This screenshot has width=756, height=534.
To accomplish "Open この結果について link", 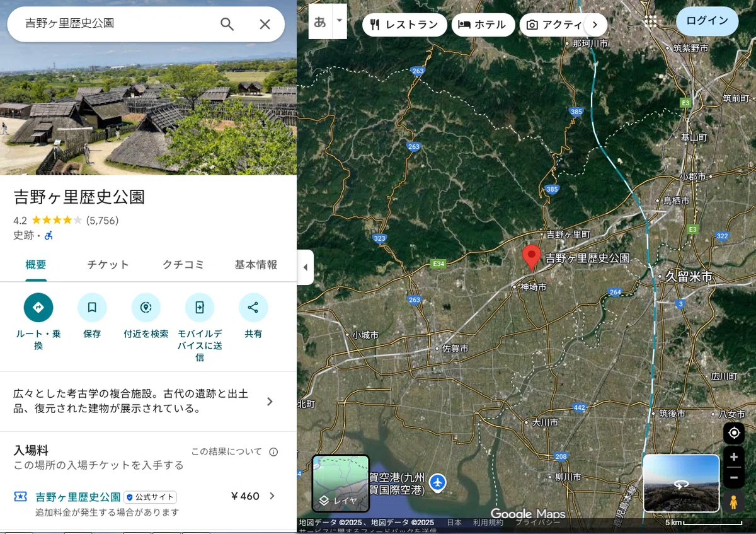I will coord(226,451).
